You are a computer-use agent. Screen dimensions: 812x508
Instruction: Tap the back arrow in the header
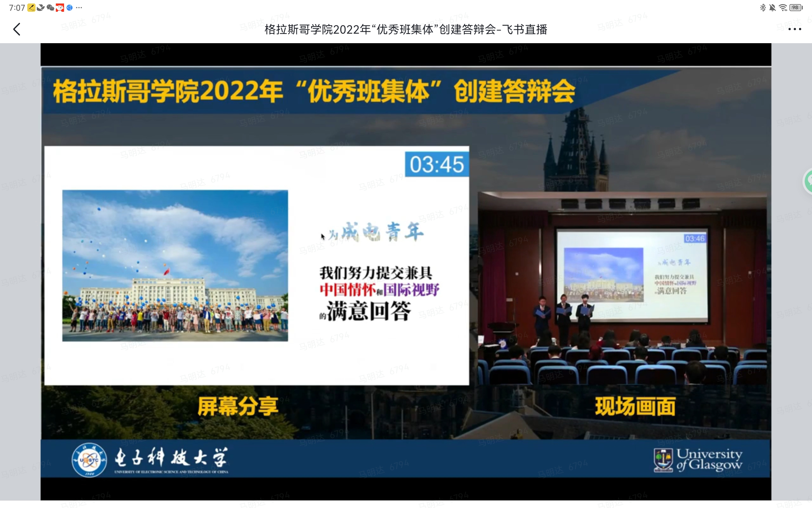[17, 29]
